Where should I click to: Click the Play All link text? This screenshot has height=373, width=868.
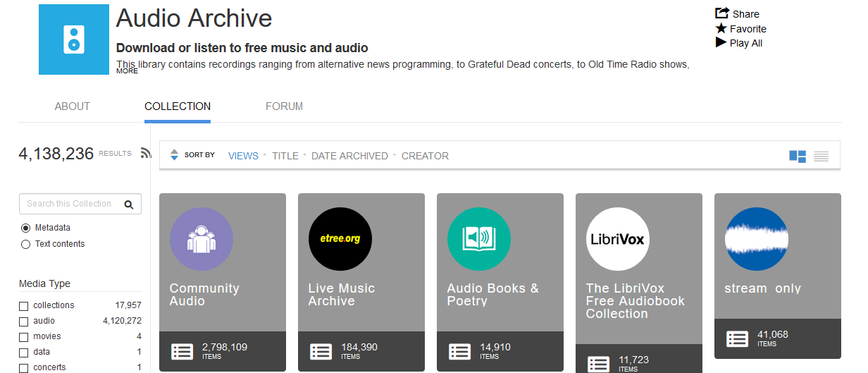click(746, 43)
